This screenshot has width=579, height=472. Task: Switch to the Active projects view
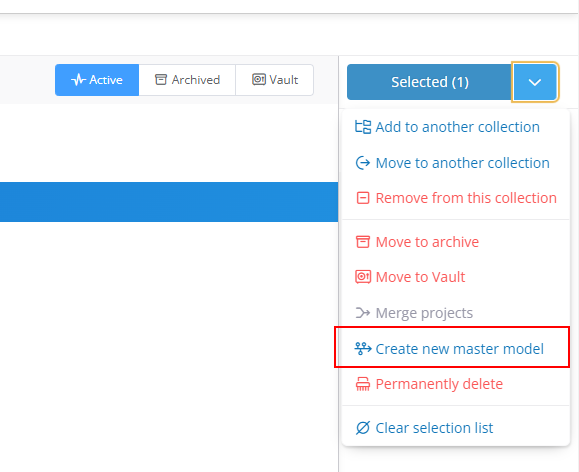(97, 80)
